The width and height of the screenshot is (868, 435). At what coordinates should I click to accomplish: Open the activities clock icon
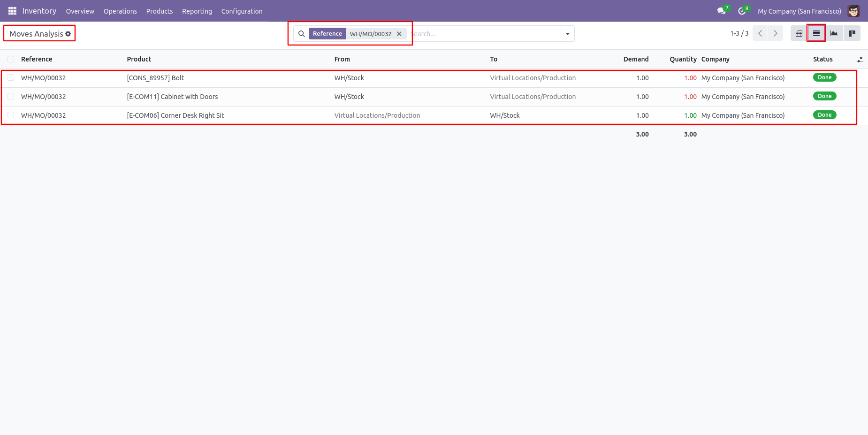[742, 11]
